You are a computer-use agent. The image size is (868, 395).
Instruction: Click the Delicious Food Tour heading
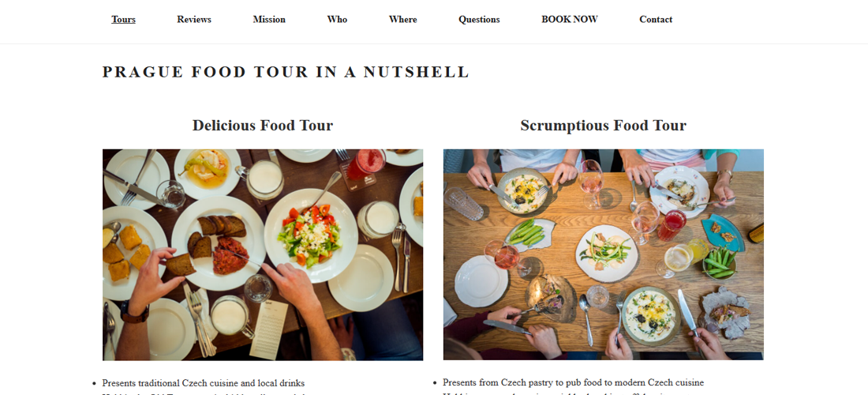click(263, 126)
